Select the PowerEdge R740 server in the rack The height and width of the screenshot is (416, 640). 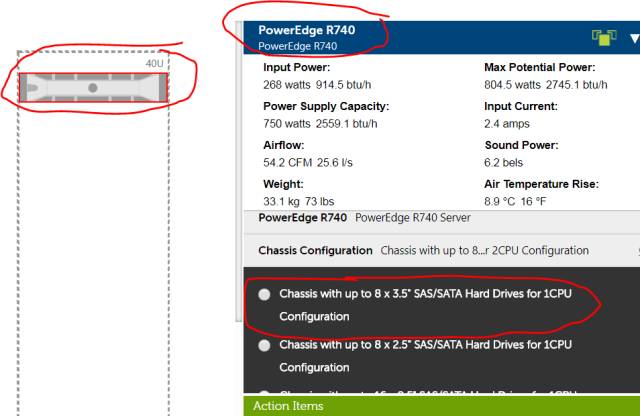[93, 87]
